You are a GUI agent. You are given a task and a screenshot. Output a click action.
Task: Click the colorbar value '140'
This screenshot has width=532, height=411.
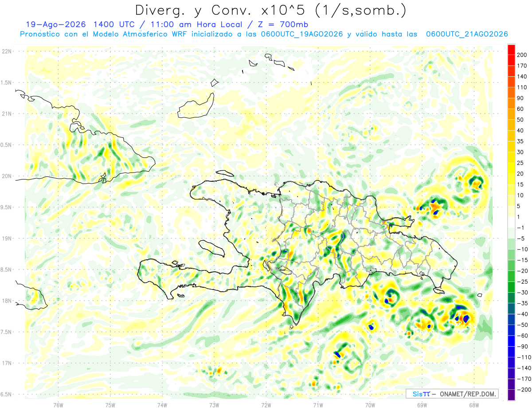pos(522,76)
